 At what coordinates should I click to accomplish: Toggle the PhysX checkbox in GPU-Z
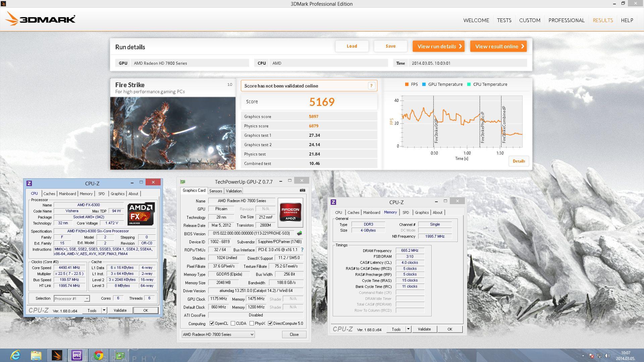point(252,323)
